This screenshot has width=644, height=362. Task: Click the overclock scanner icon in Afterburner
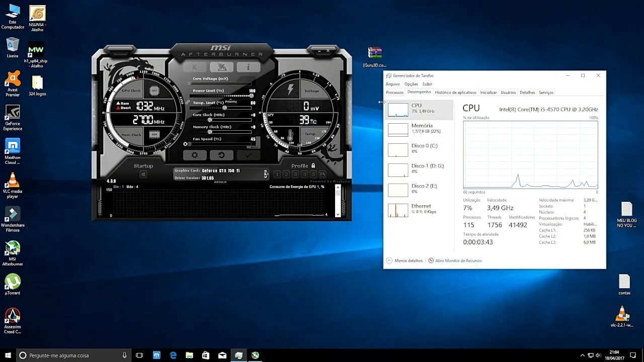tap(221, 67)
